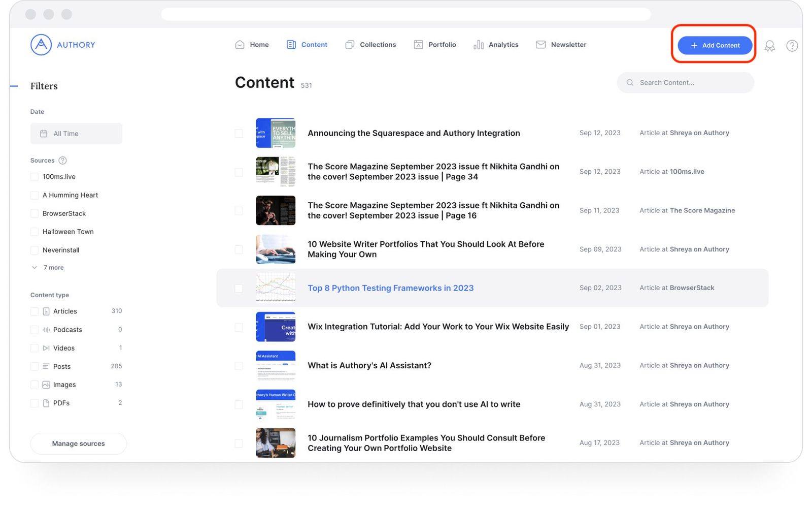Switch to the Content tab

coord(307,45)
